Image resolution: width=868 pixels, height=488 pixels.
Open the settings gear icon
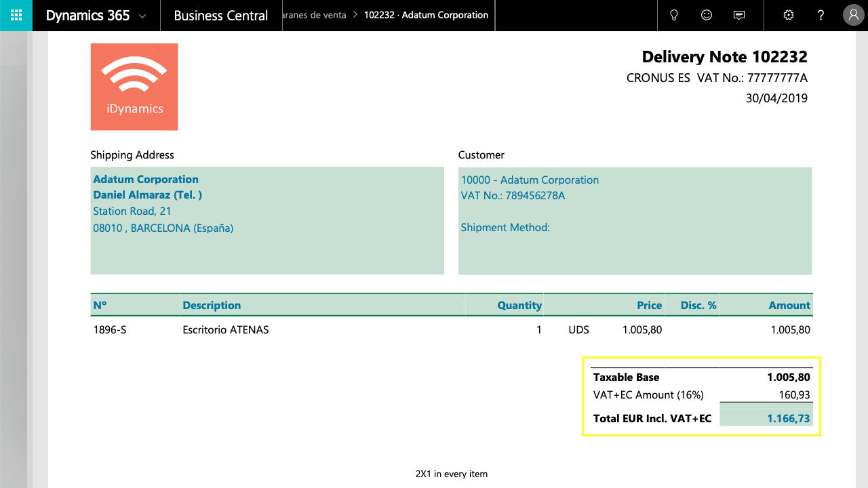tap(788, 16)
